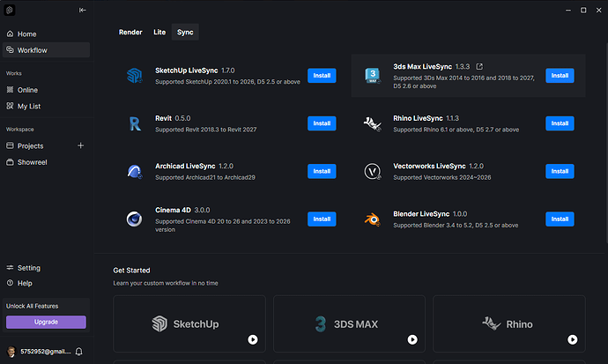Open My List in sidebar

46,107
